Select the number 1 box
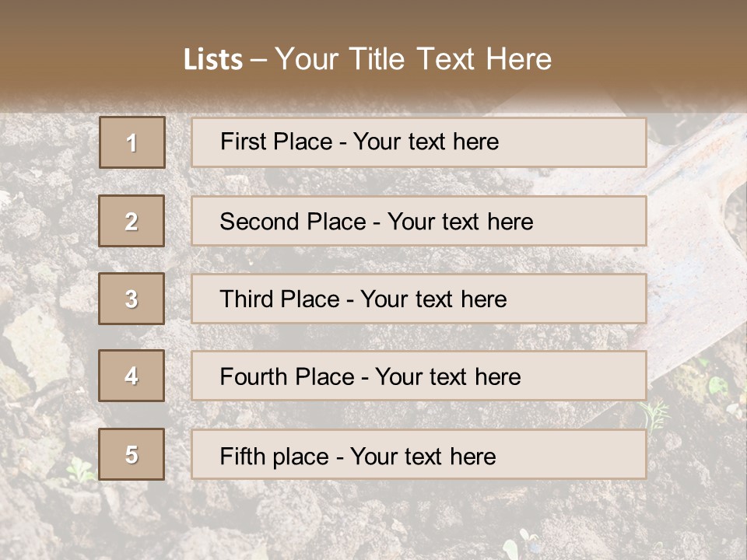Screen dimensions: 747x560 point(132,142)
